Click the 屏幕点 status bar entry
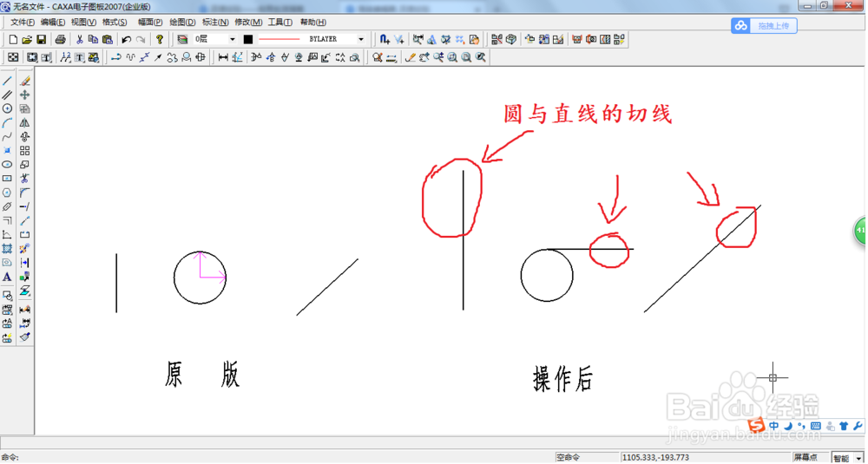The image size is (868, 464). (x=810, y=458)
